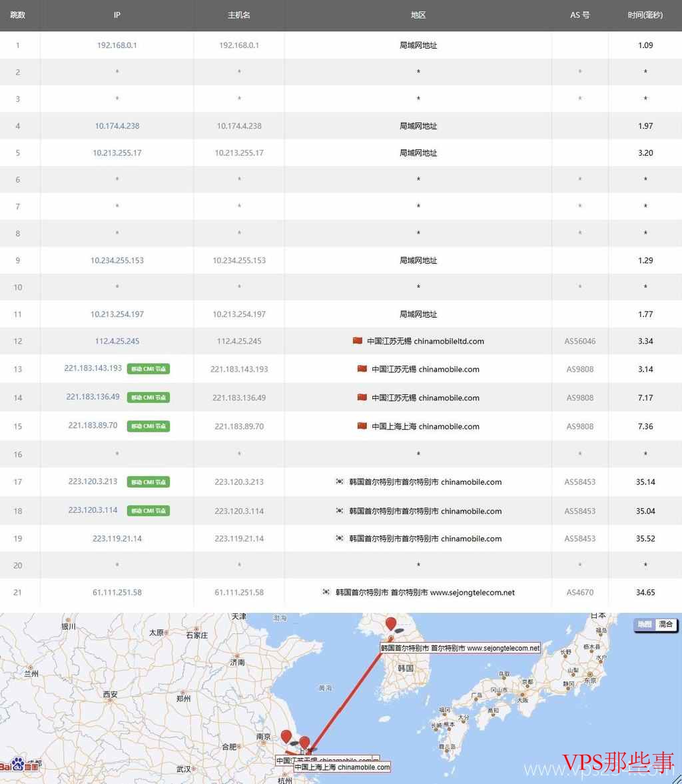The height and width of the screenshot is (784, 682).
Task: Click CMI node badge beside 223.120.3.114
Action: pyautogui.click(x=149, y=511)
